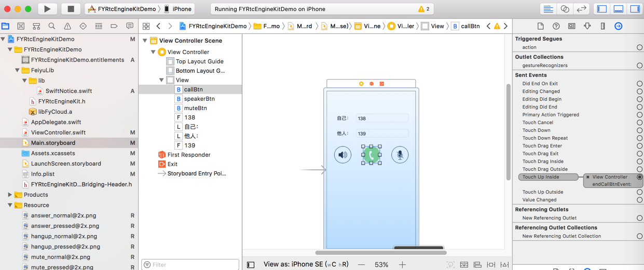Click the speaker button on canvas
Image resolution: width=644 pixels, height=270 pixels.
click(x=342, y=155)
